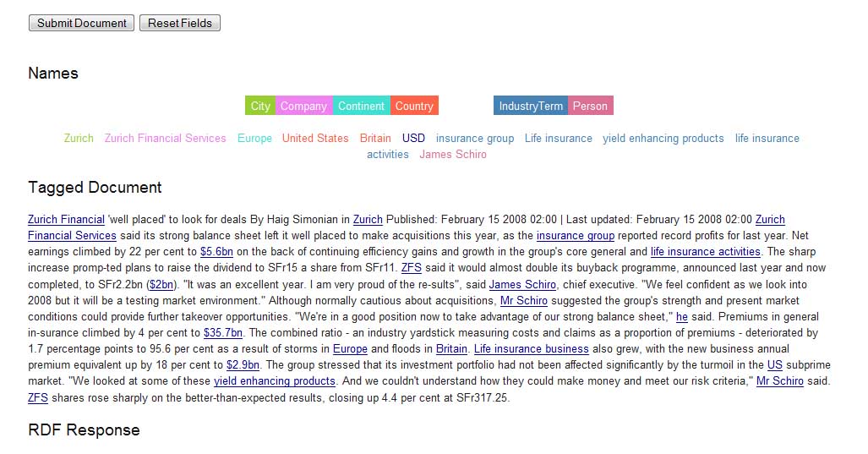
Task: Click the RDF Response heading
Action: [x=84, y=429]
